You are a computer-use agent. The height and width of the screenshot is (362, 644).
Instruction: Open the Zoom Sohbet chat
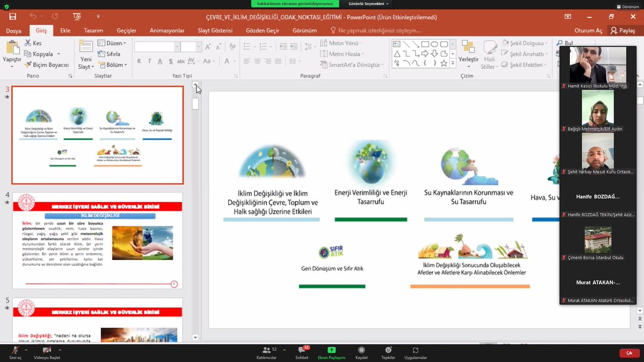(x=302, y=352)
